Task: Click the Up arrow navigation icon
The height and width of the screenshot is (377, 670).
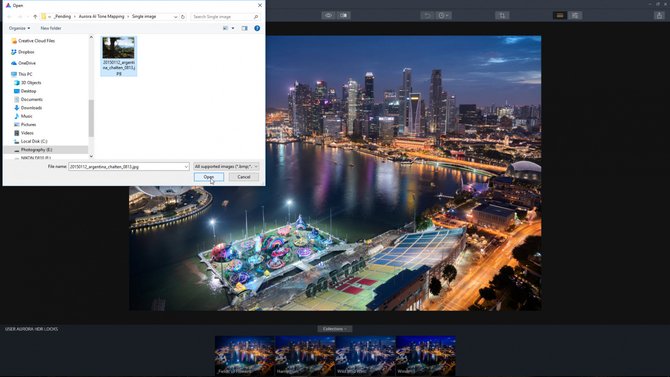Action: (x=35, y=17)
